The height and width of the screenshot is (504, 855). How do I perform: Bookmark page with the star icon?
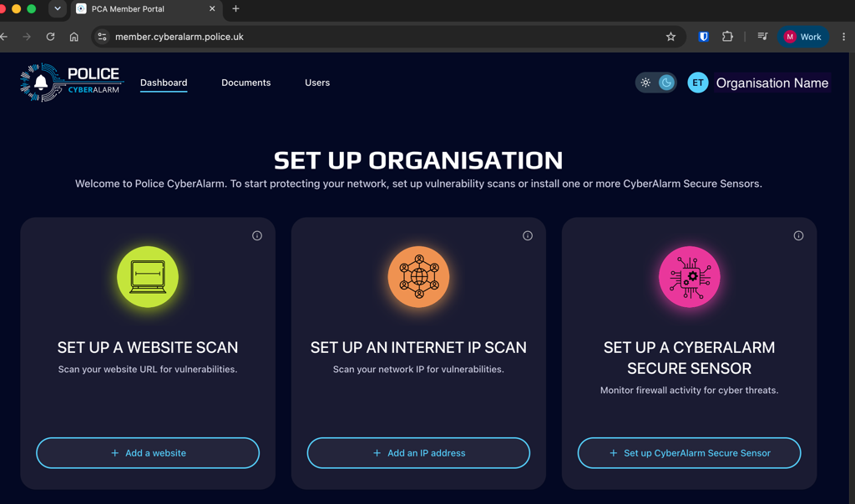(670, 37)
